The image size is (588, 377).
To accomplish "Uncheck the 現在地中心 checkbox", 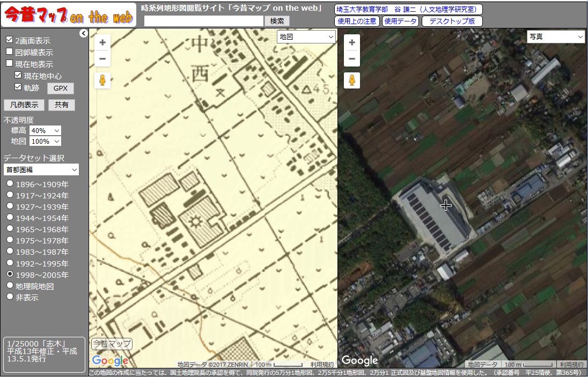I will point(18,75).
